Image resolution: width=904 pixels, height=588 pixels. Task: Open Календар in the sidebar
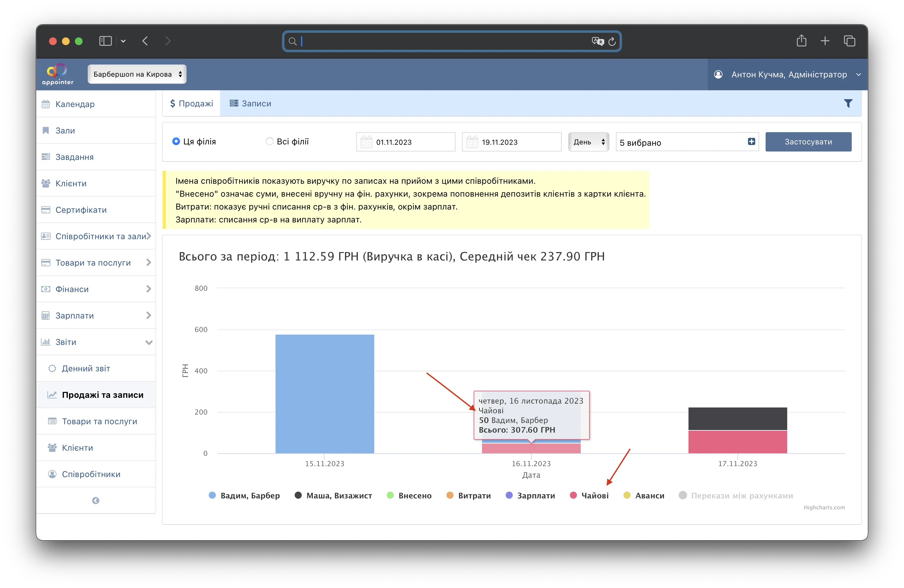click(96, 104)
